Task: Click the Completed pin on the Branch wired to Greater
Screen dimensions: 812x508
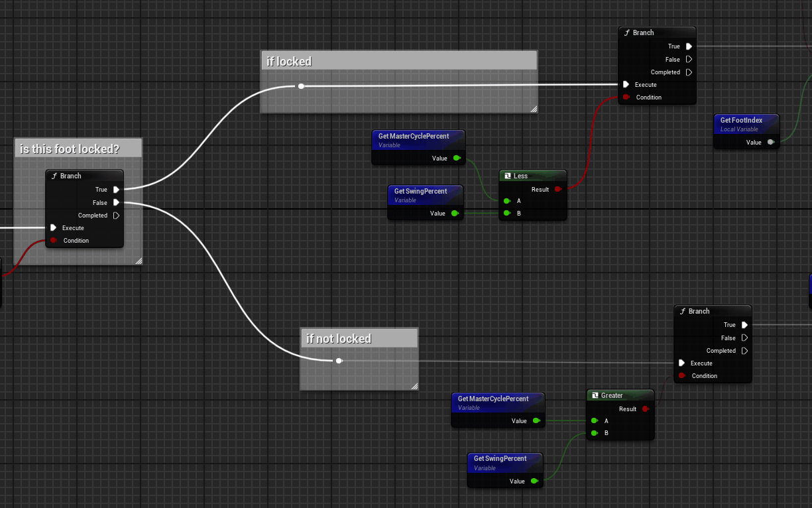Action: pos(745,351)
